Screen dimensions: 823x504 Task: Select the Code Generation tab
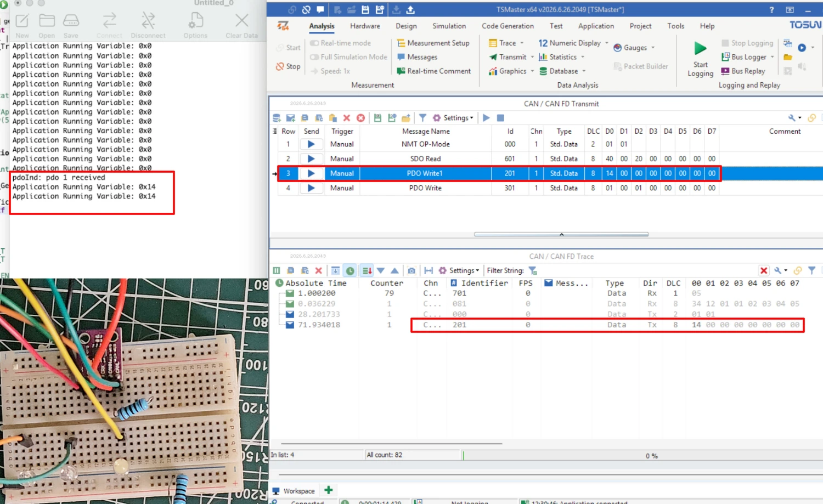508,26
